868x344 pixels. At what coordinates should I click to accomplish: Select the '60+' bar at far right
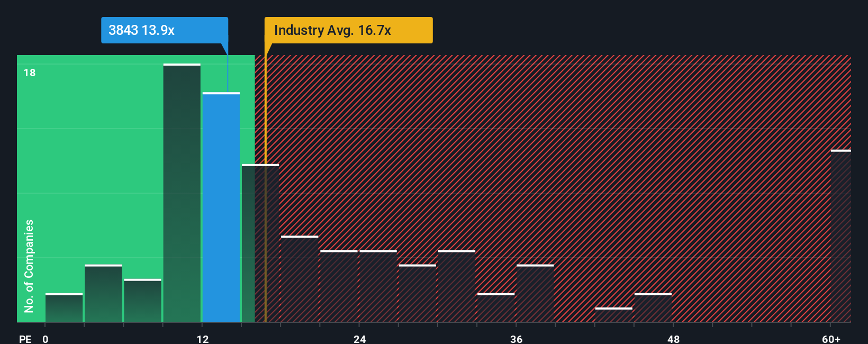click(841, 236)
